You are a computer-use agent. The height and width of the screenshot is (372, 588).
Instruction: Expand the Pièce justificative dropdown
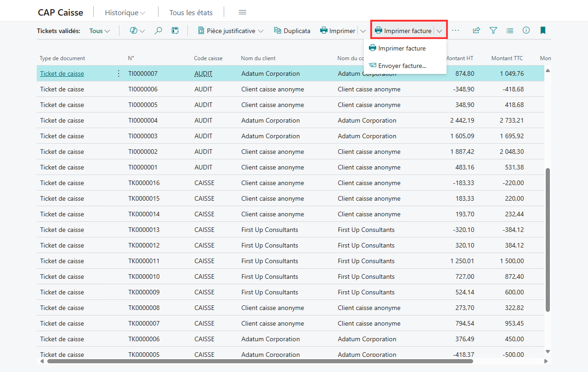[x=231, y=31]
